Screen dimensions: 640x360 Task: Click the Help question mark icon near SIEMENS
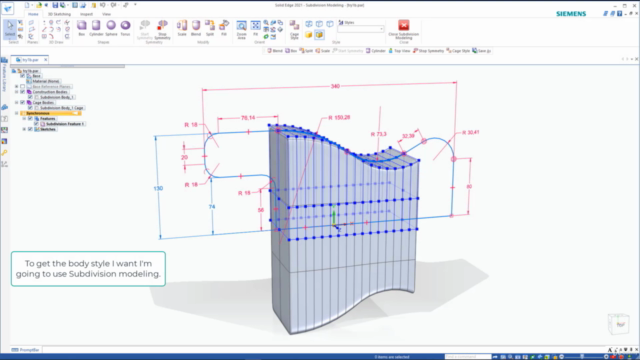click(x=620, y=14)
